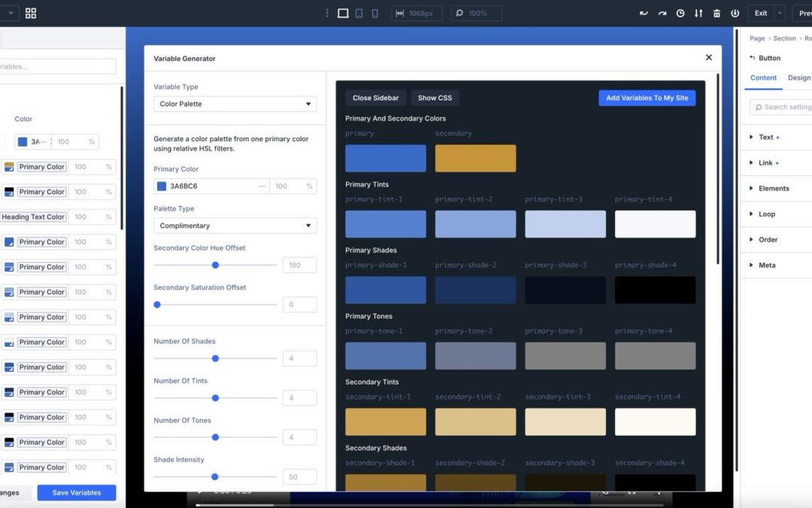
Task: Click the up-down arrows icon in top bar
Action: [x=698, y=13]
